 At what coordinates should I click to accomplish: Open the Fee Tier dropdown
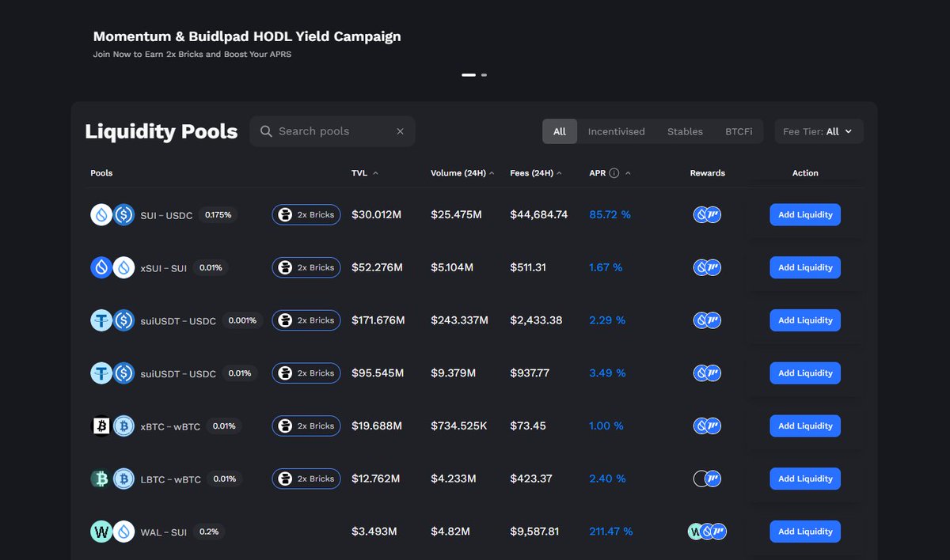coord(819,131)
